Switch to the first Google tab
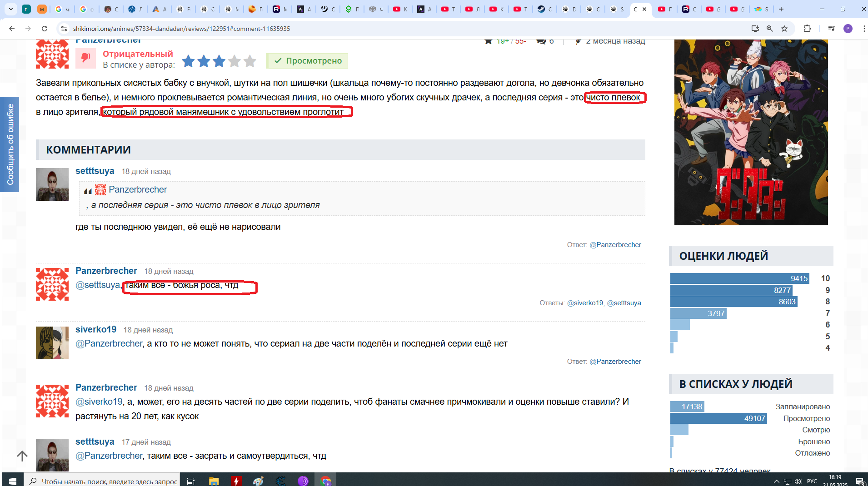 pos(62,9)
